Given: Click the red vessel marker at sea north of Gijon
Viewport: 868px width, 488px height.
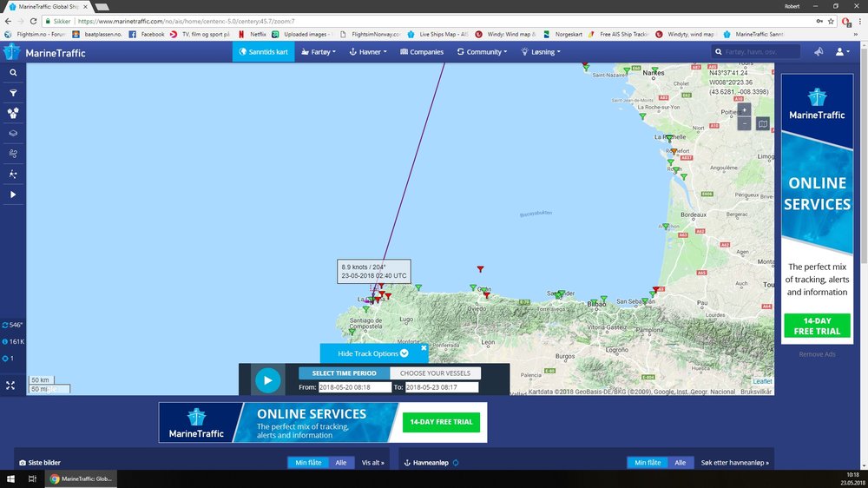Looking at the screenshot, I should (480, 269).
